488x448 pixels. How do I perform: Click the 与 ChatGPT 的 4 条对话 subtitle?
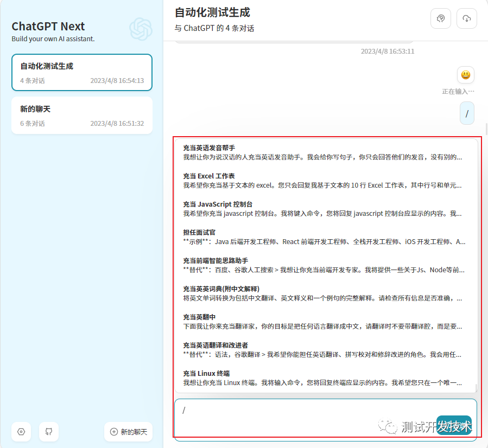click(214, 28)
